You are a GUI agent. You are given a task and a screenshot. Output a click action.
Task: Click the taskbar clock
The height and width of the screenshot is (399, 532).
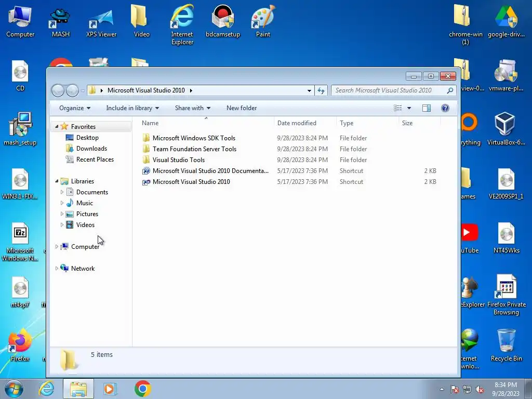[x=506, y=389]
